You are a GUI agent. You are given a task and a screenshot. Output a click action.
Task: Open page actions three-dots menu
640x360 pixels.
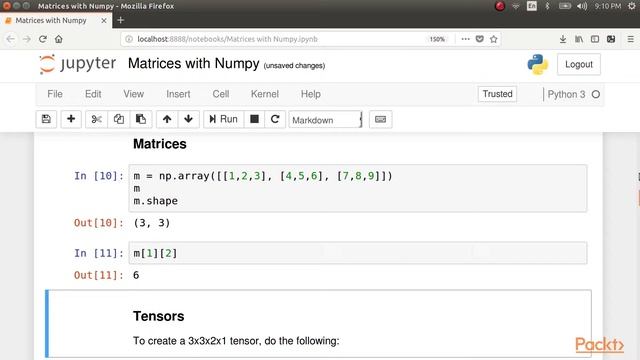point(465,39)
